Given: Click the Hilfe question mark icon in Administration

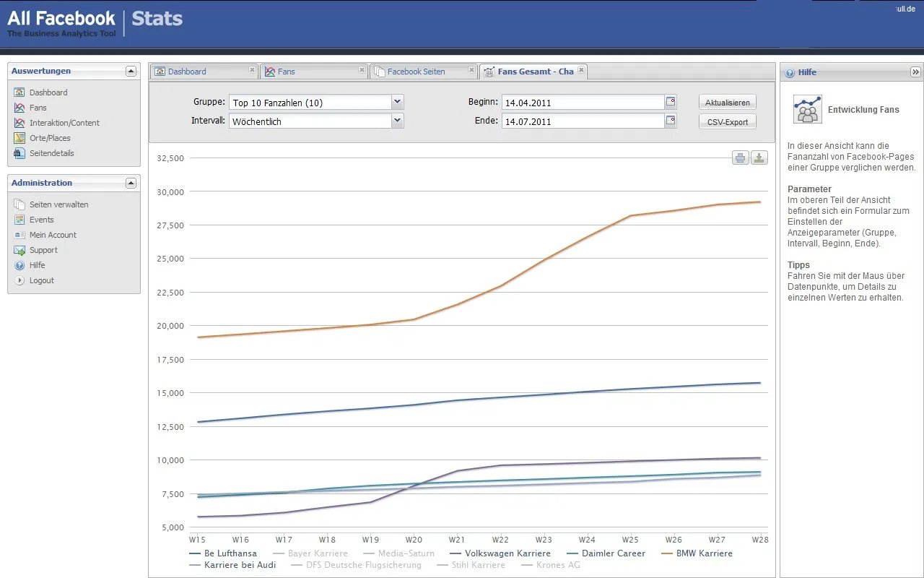Looking at the screenshot, I should [x=19, y=265].
